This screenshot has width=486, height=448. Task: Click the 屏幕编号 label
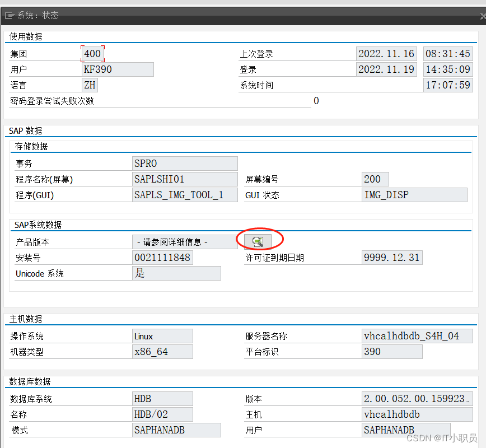pos(262,179)
